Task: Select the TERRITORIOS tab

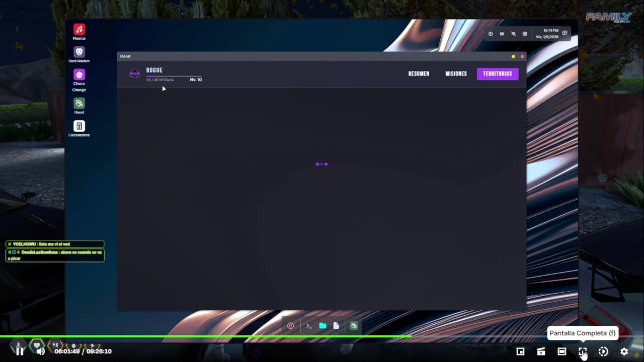Action: (498, 73)
